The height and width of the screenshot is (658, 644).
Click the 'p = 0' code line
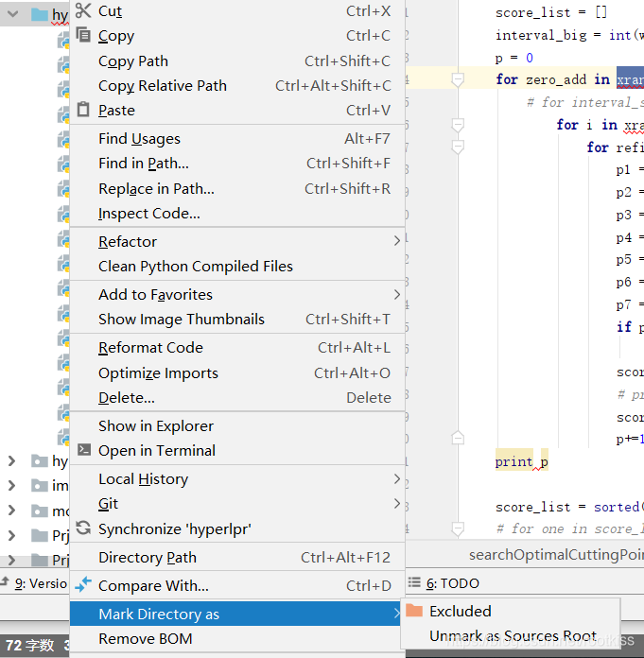coord(514,58)
